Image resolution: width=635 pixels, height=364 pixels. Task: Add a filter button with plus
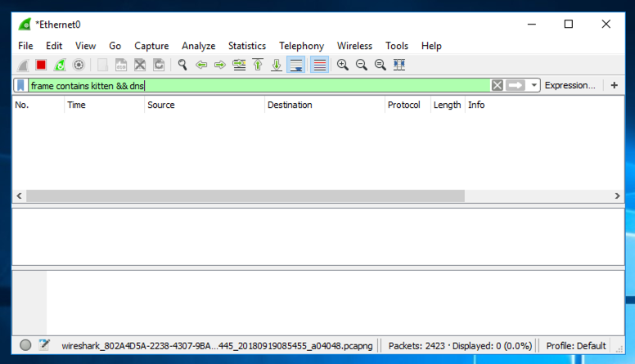coord(615,85)
